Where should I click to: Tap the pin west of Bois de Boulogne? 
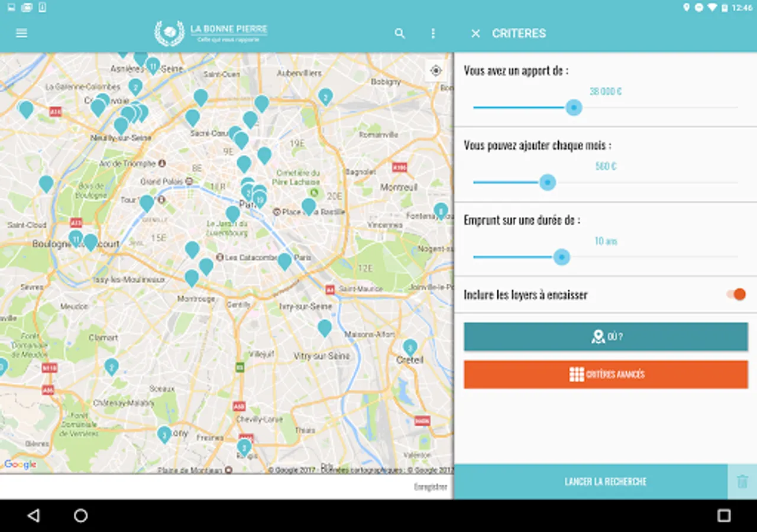pyautogui.click(x=46, y=184)
